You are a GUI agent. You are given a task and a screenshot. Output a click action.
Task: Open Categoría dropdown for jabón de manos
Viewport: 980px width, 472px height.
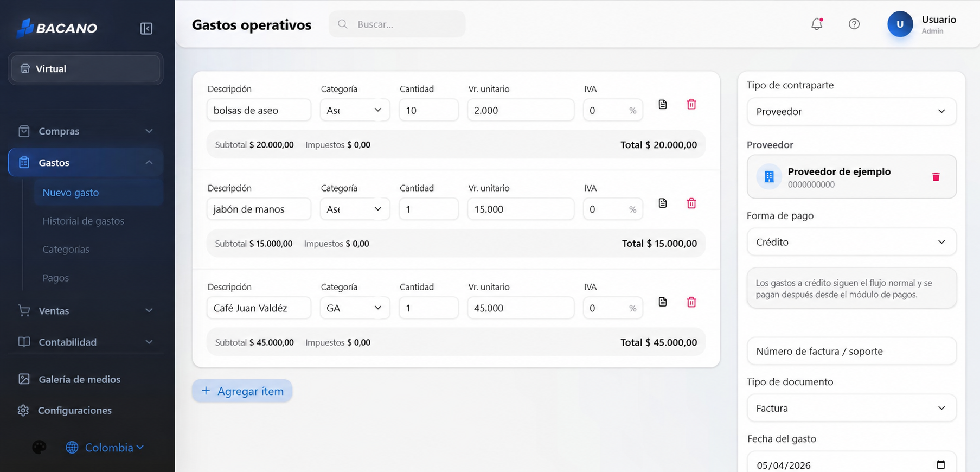pyautogui.click(x=355, y=209)
